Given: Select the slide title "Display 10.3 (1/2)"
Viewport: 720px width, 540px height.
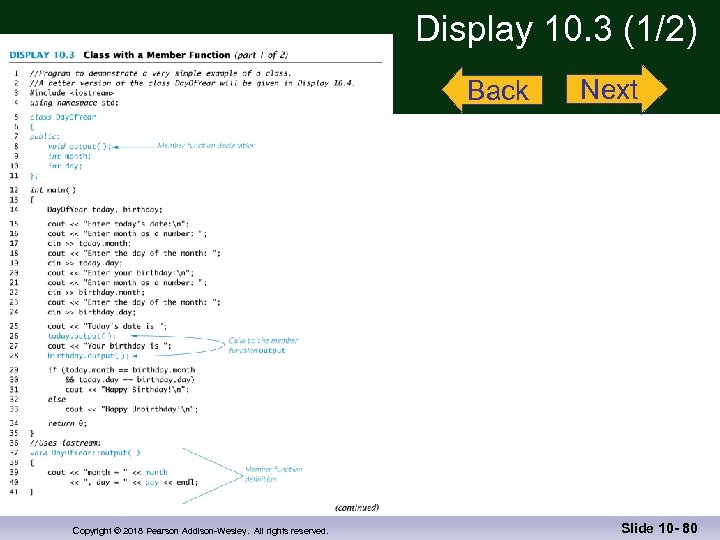Looking at the screenshot, I should [x=556, y=28].
